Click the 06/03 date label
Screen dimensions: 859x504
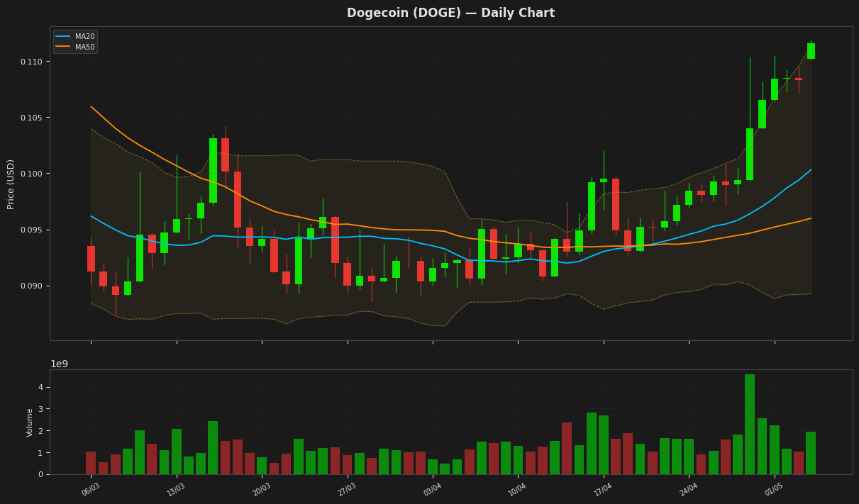pos(91,489)
